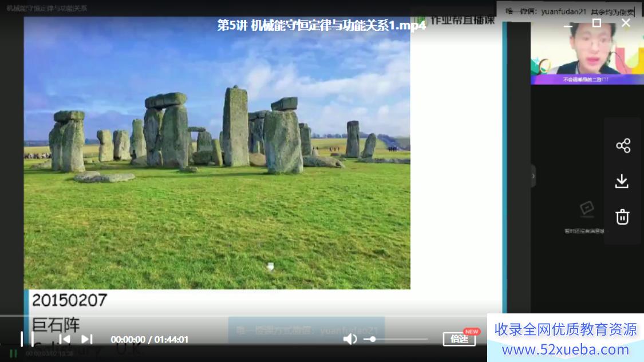The width and height of the screenshot is (644, 362).
Task: Download the video with the download icon
Action: tap(622, 181)
